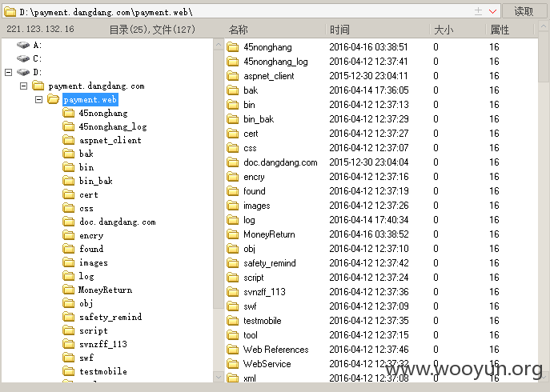Viewport: 550px width, 392px height.
Task: Collapse payment.dangdang.com tree node
Action: tap(23, 86)
